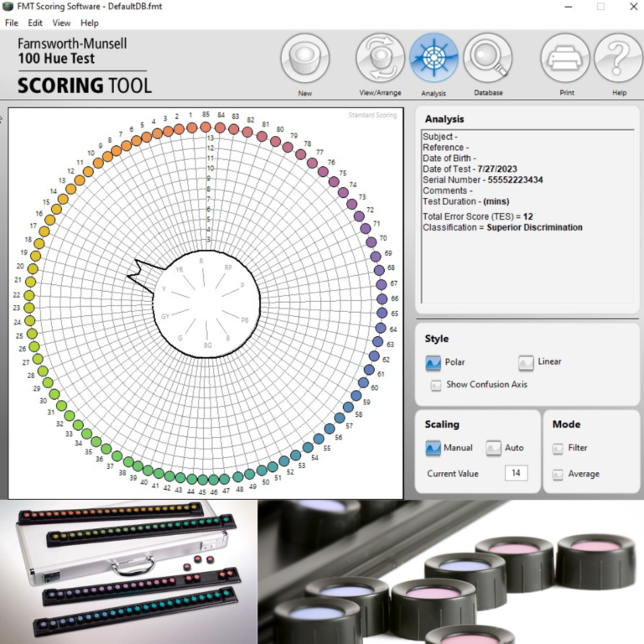Click the blue color cap number 57
The width and height of the screenshot is (644, 644).
[x=340, y=418]
